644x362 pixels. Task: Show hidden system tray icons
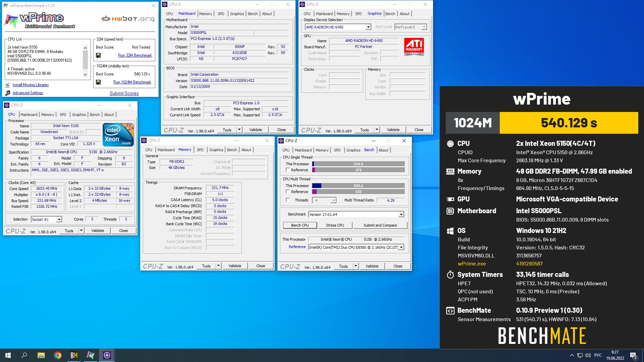[x=572, y=355]
